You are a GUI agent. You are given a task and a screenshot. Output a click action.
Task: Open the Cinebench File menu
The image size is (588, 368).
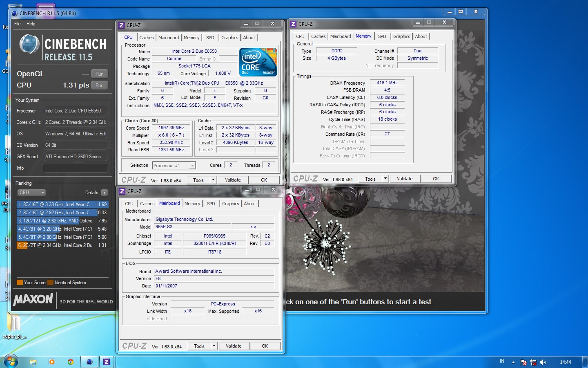[x=18, y=24]
